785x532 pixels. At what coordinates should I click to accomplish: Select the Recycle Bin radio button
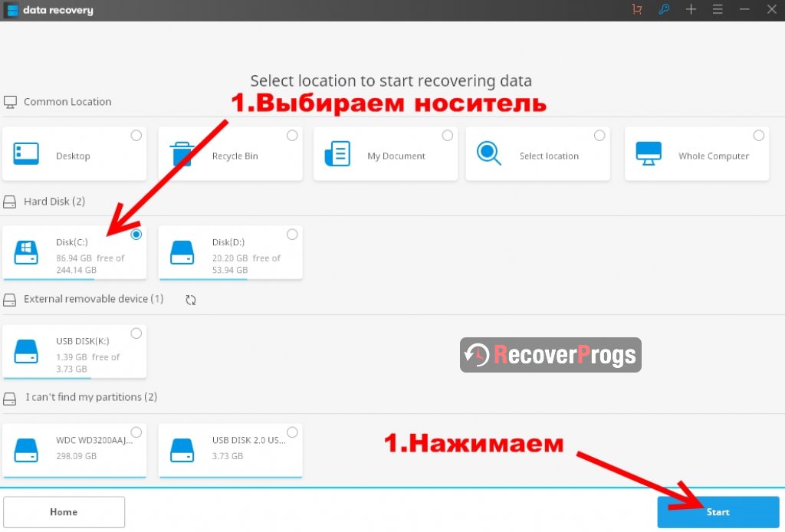(x=292, y=136)
